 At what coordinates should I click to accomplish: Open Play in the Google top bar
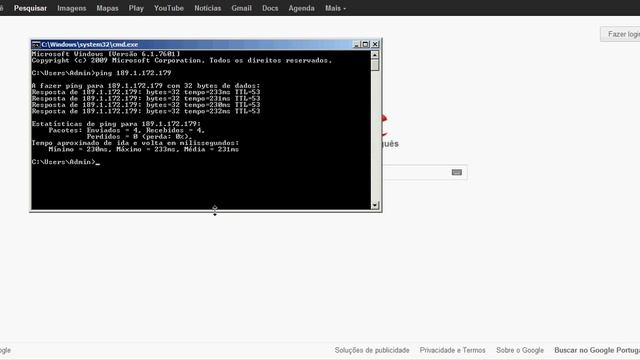[x=136, y=8]
